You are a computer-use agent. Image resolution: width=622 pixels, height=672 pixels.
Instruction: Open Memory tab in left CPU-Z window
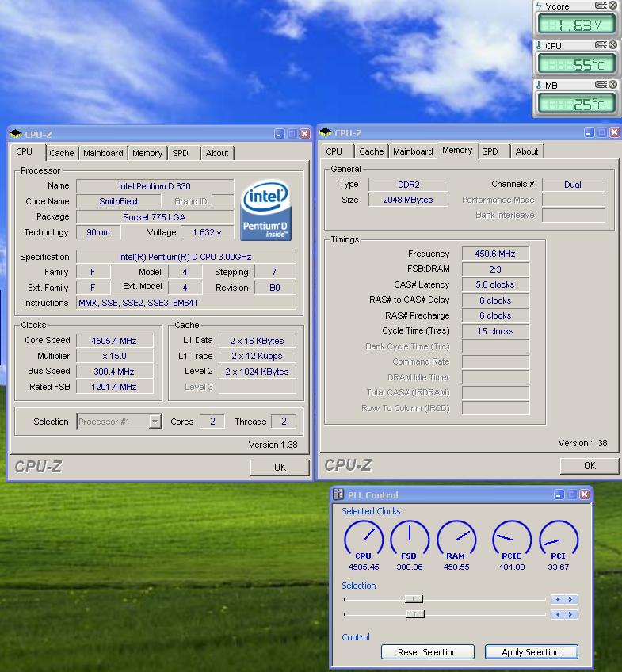click(147, 153)
